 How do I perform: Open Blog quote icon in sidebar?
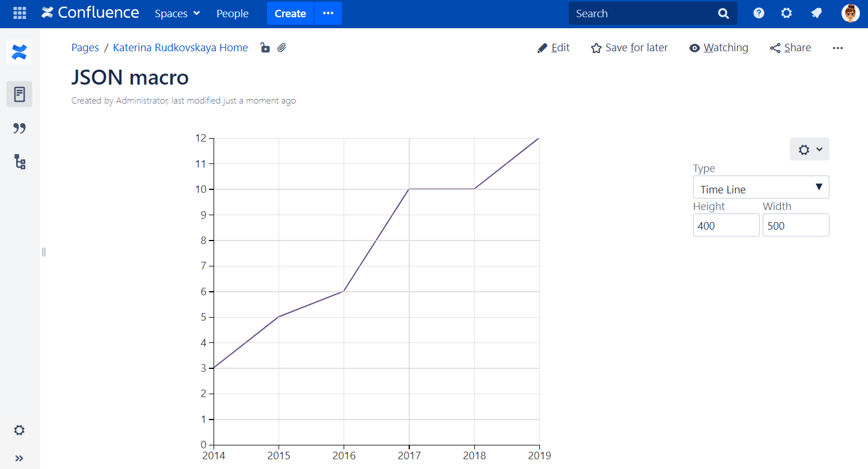pos(20,128)
